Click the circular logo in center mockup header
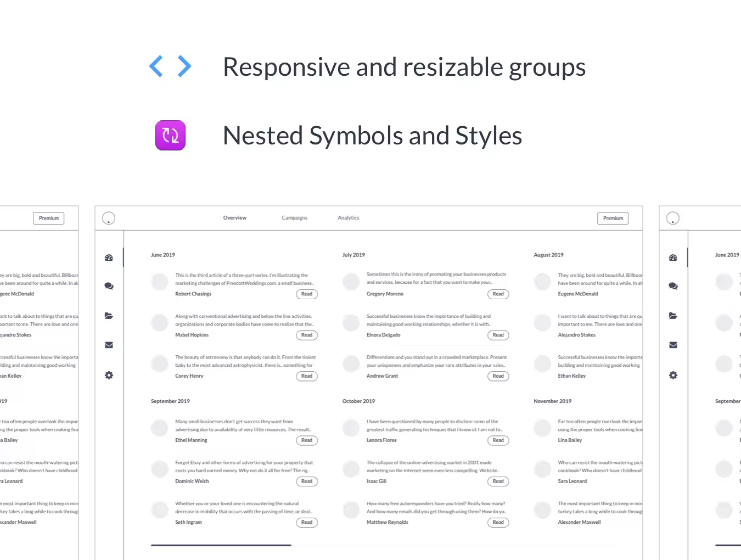The image size is (741, 560). point(109,219)
